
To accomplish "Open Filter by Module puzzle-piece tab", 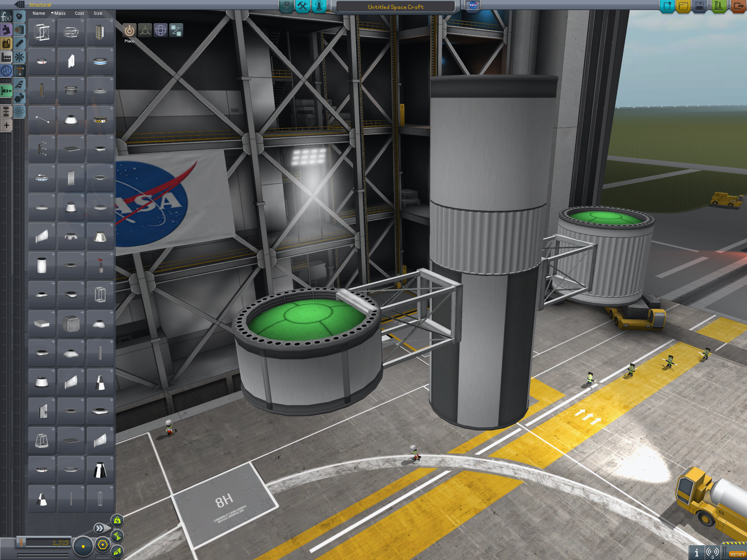I will 6,30.
